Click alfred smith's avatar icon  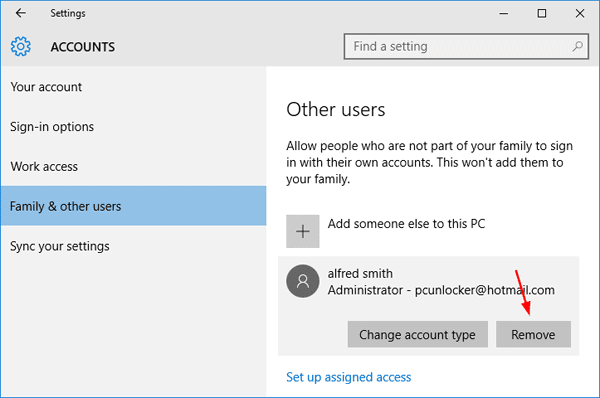coord(303,281)
